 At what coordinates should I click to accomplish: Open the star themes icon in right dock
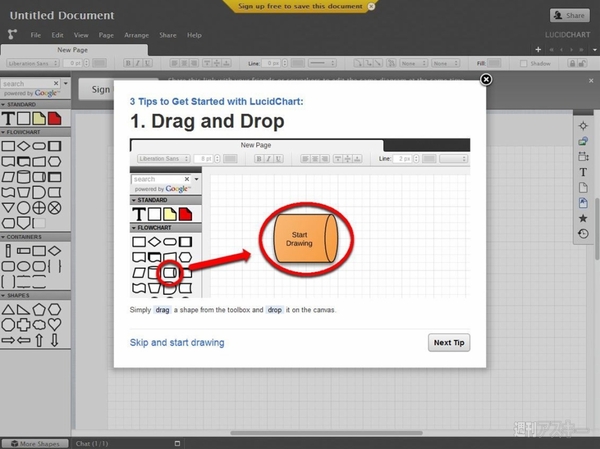point(583,218)
